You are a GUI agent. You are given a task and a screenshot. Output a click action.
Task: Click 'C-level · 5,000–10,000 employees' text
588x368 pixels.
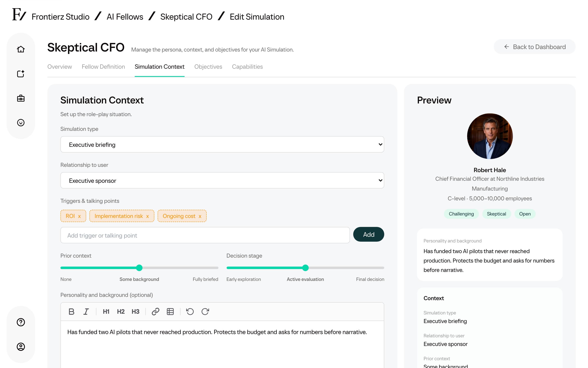[490, 199]
